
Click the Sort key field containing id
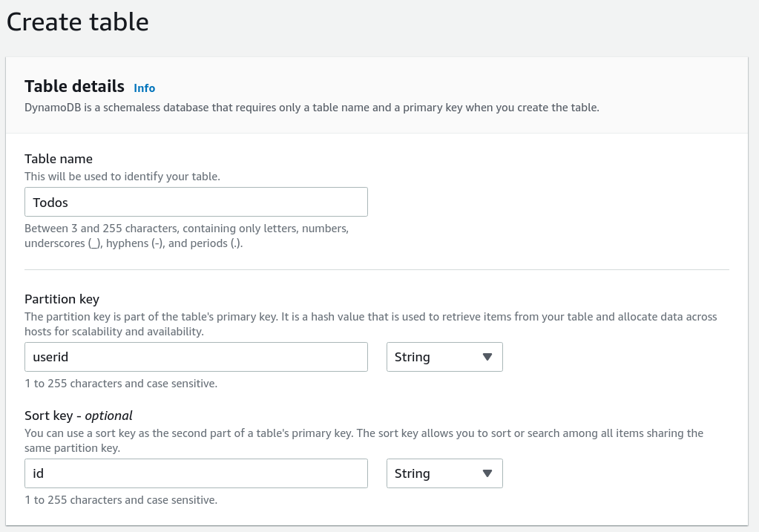click(196, 473)
